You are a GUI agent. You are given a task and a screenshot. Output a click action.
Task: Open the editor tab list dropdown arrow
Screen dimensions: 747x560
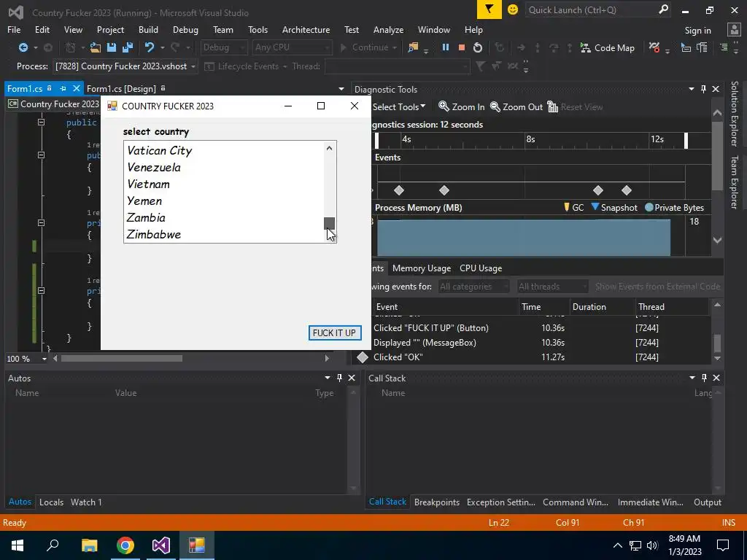click(341, 89)
